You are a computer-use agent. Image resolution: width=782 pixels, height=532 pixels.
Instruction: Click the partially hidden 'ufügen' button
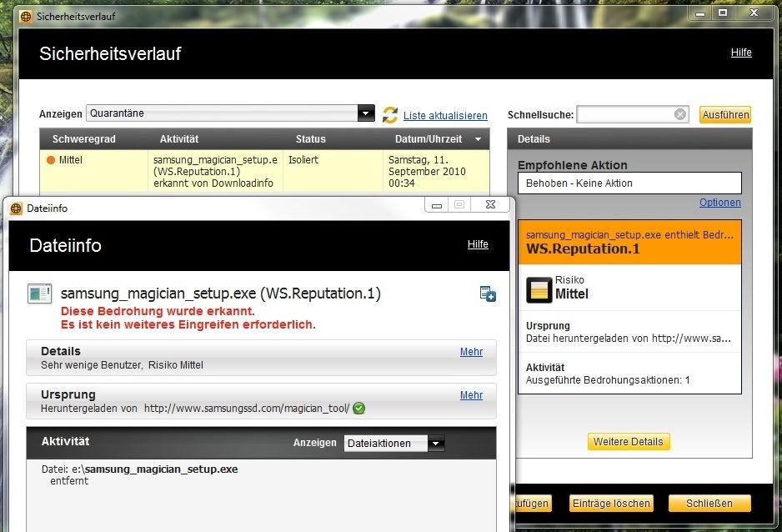pyautogui.click(x=533, y=504)
